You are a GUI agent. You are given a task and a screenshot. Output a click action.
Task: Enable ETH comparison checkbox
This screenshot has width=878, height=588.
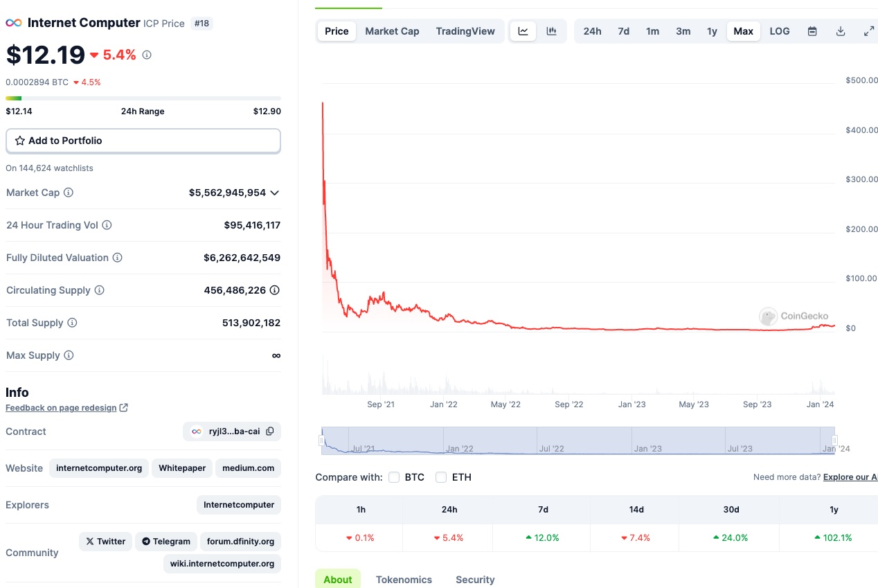tap(441, 477)
